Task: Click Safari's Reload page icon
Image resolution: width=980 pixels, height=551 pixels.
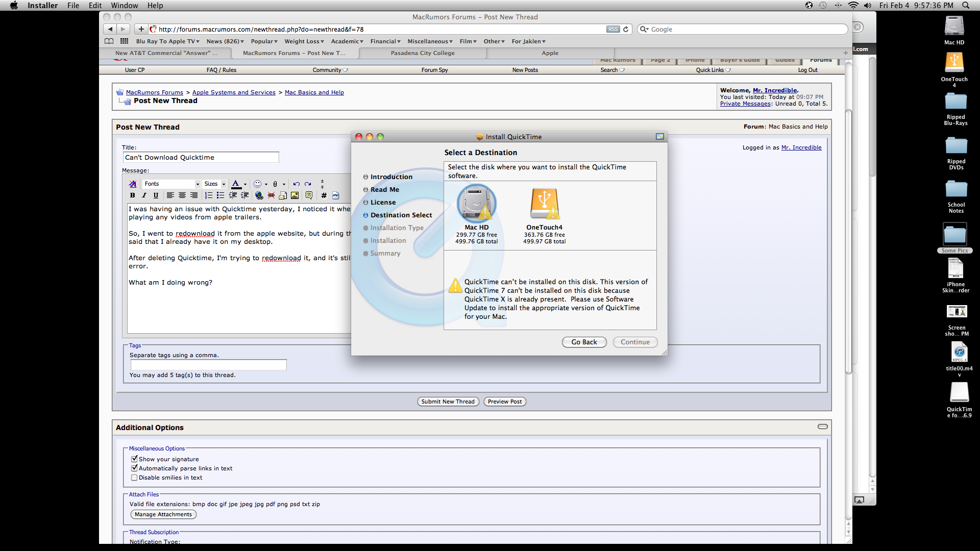Action: 626,29
